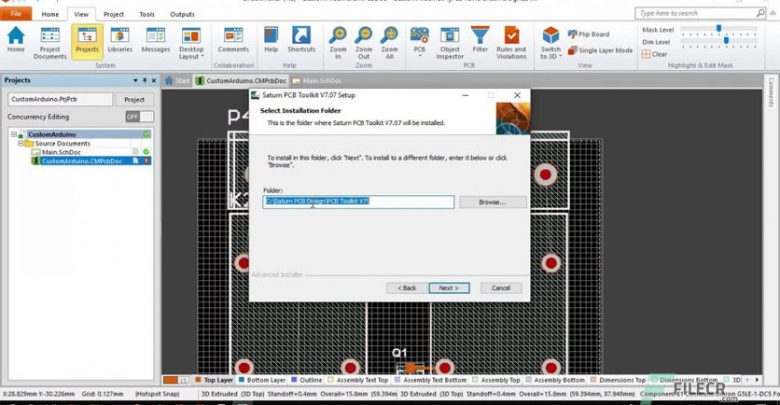Select the Top Layer tab

(x=214, y=380)
